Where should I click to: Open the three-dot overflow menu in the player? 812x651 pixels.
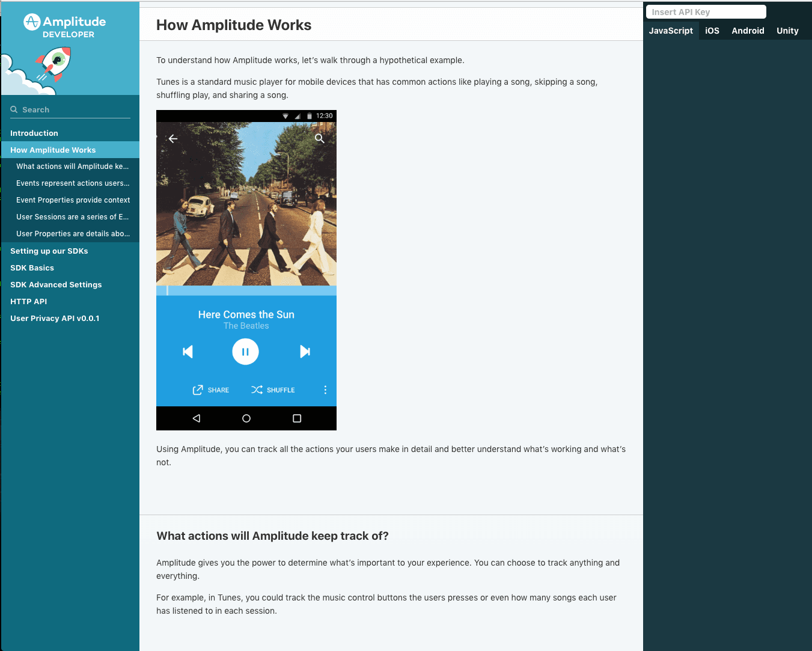pyautogui.click(x=325, y=390)
